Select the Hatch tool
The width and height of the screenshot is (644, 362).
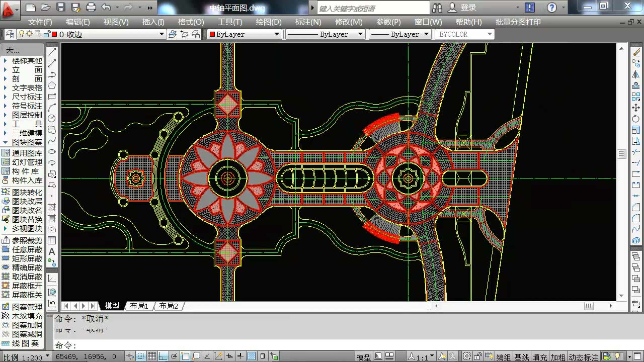(52, 207)
